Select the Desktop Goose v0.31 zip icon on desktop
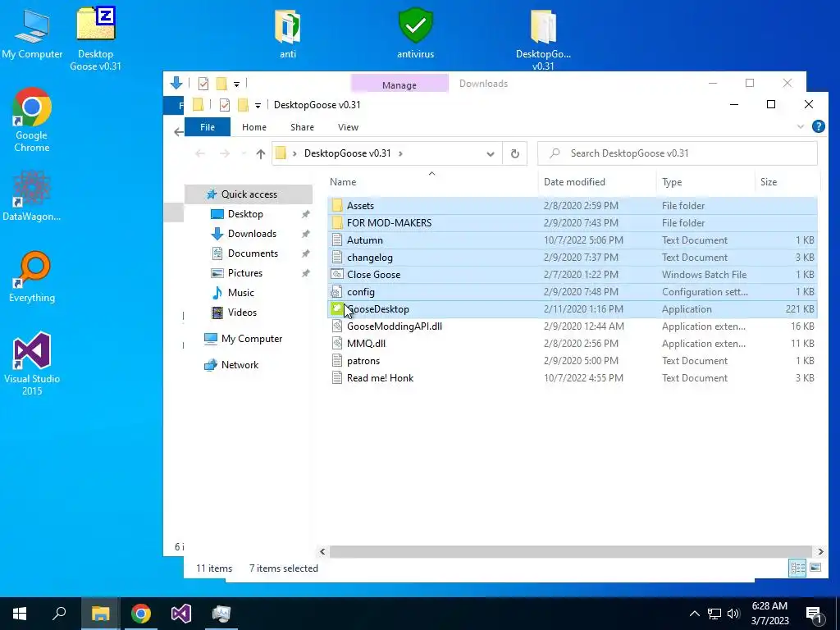Screen dimensions: 840x630 pos(96,38)
